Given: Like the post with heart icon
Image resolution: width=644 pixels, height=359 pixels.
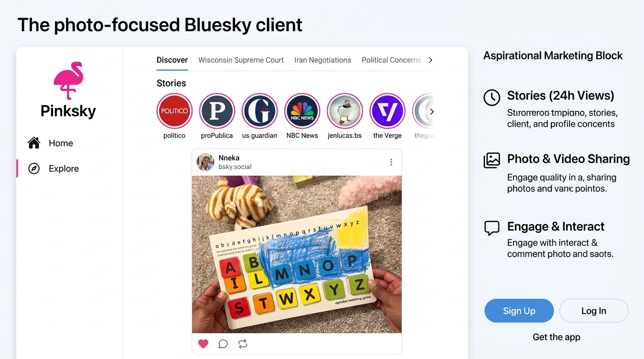Looking at the screenshot, I should (x=203, y=344).
